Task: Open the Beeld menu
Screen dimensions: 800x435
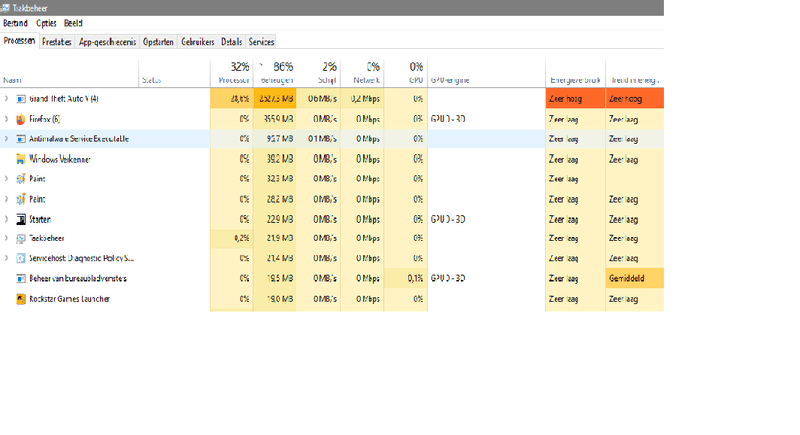Action: [73, 23]
